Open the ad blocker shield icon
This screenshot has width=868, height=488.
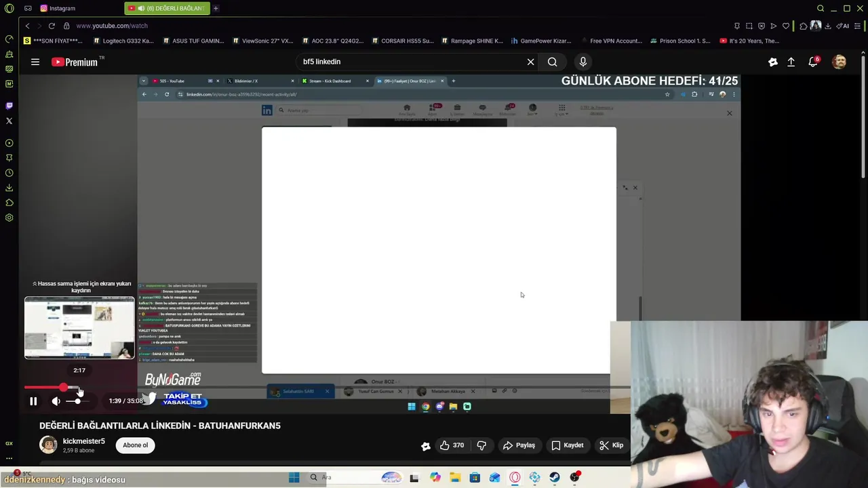coord(761,26)
